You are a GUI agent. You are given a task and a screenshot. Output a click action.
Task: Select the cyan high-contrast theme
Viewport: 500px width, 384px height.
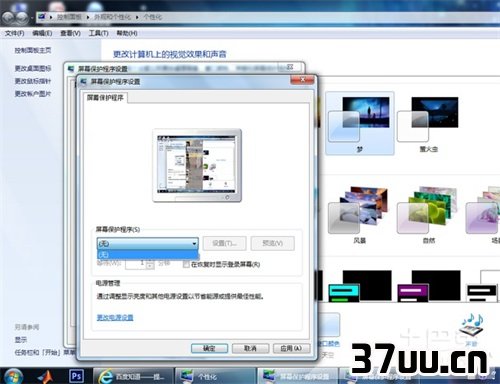[359, 286]
